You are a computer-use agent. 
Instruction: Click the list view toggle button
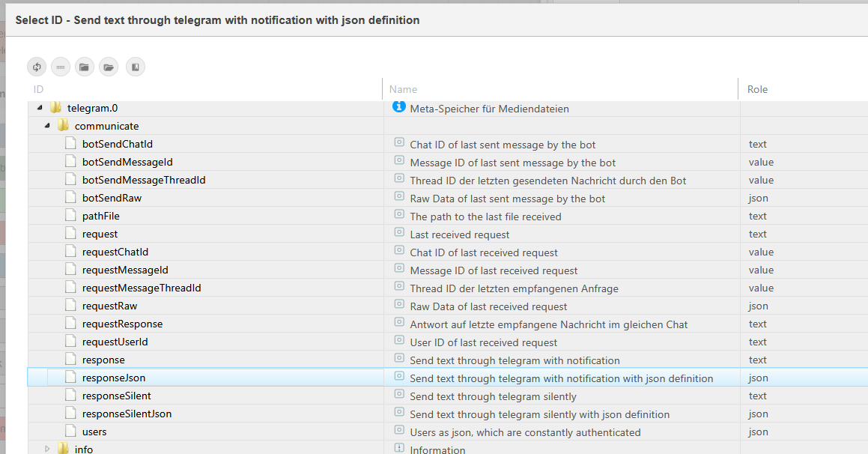point(61,67)
